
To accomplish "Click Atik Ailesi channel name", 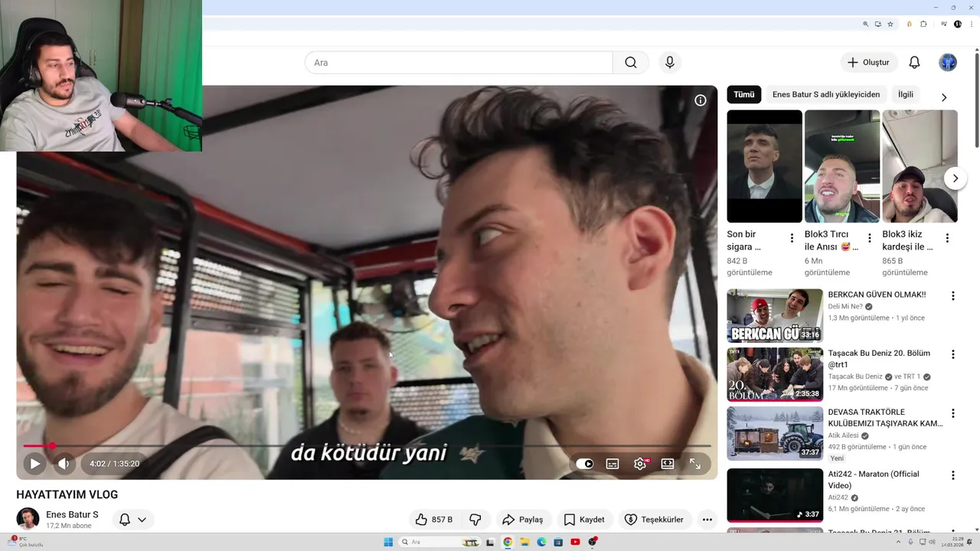I will click(x=843, y=435).
